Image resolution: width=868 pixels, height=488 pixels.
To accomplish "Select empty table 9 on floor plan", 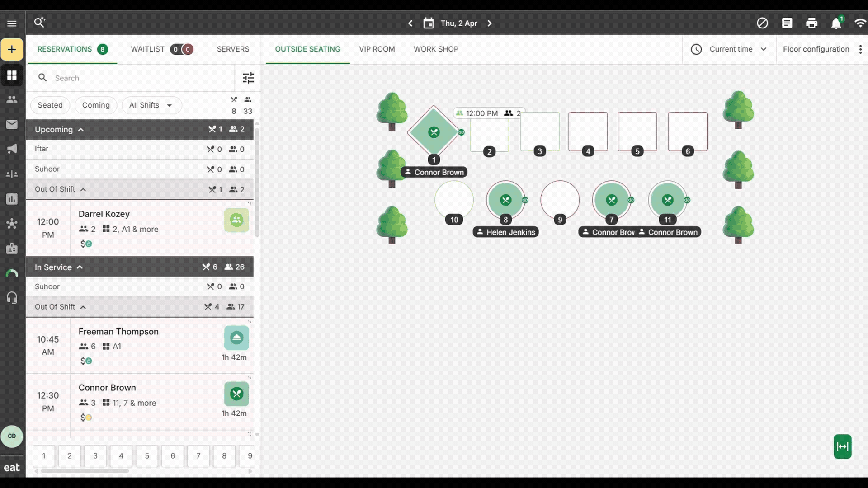I will pyautogui.click(x=560, y=199).
